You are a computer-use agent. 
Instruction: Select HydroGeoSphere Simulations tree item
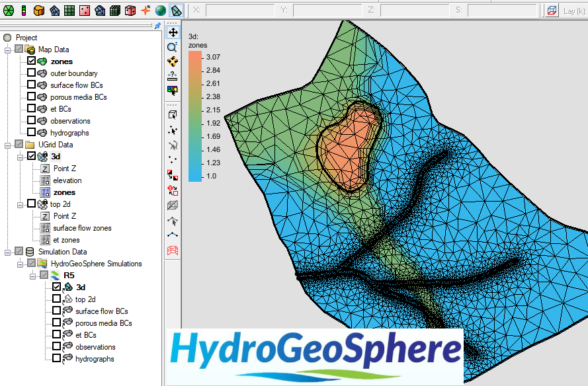98,264
